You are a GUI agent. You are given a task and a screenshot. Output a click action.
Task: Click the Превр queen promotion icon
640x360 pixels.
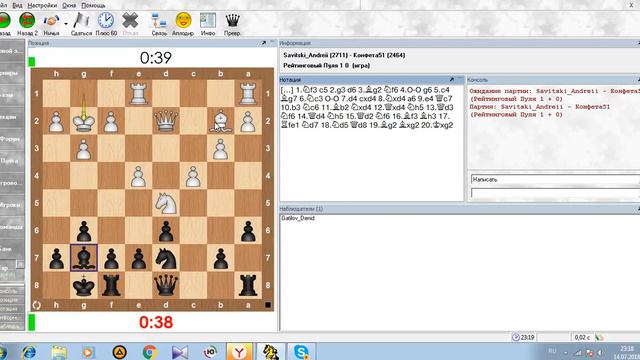(232, 24)
